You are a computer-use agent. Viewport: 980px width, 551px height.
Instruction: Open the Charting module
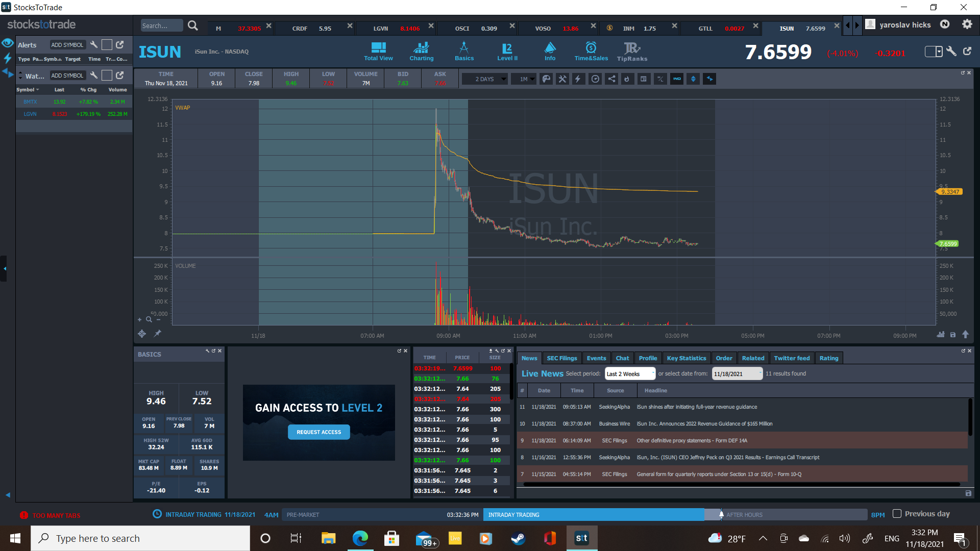[x=421, y=51]
